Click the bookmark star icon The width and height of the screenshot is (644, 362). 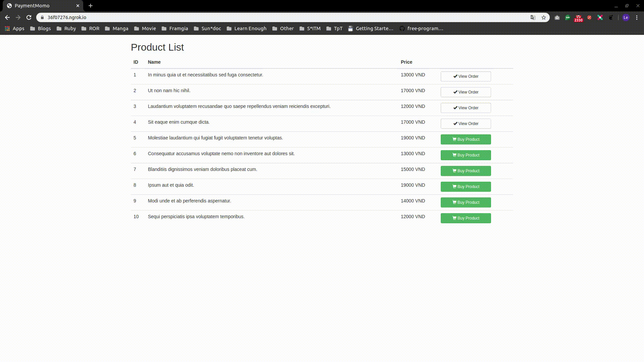click(x=544, y=17)
